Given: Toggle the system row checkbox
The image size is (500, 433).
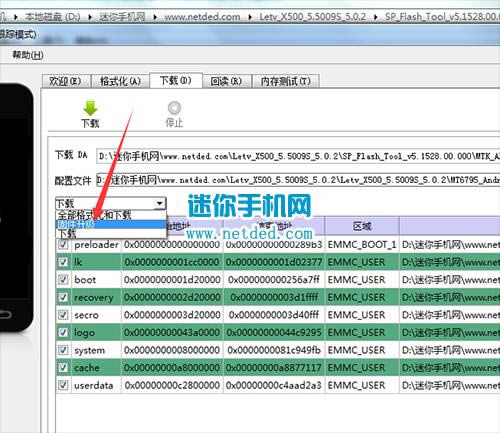Looking at the screenshot, I should click(x=63, y=350).
